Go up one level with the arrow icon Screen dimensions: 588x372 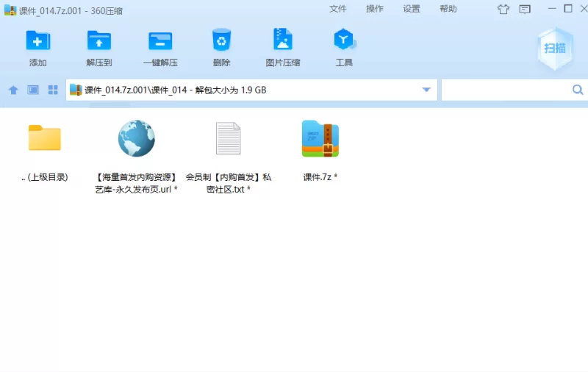point(13,90)
